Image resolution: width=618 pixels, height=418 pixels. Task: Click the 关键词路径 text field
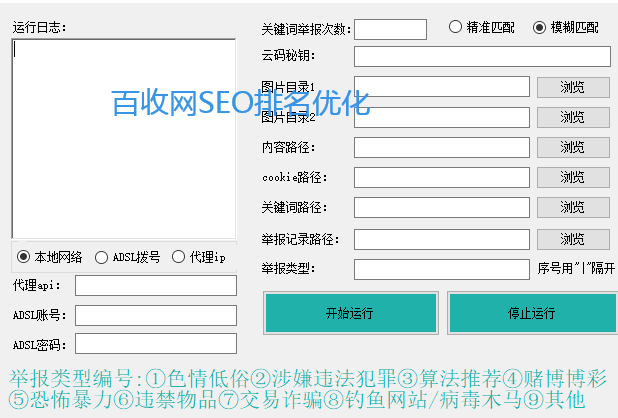(441, 207)
